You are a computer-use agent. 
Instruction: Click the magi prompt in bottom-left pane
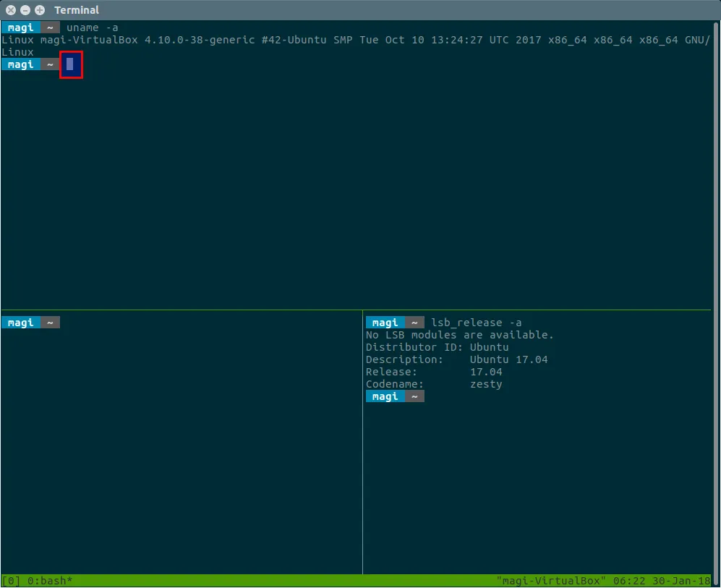[21, 323]
